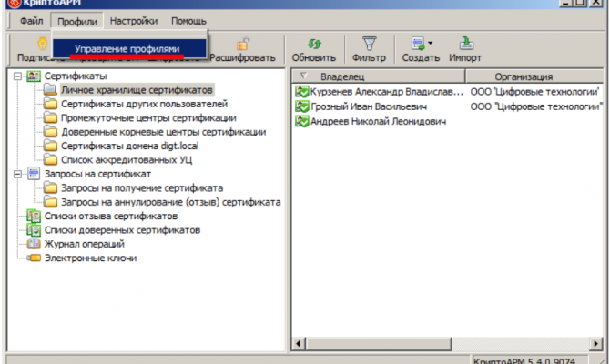Click Списки доверенных сертификатов icon
The height and width of the screenshot is (364, 610).
[34, 230]
